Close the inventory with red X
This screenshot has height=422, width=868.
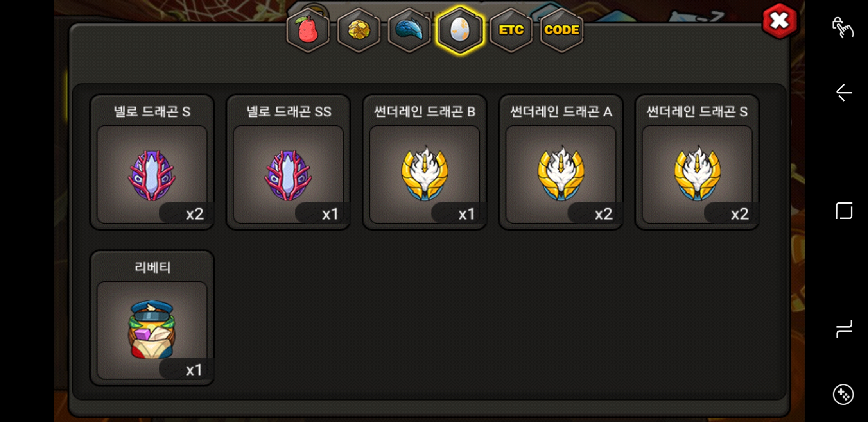point(779,21)
